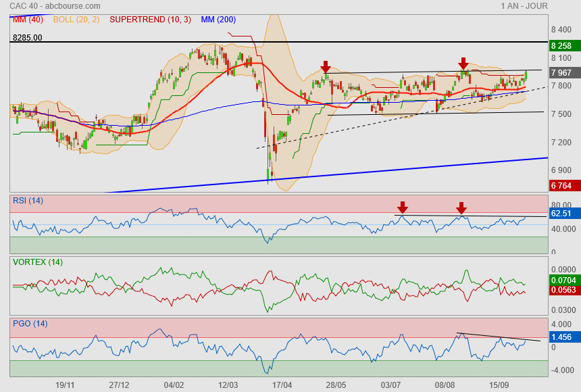Toggle the MM (40) legend entry
581x392 pixels.
pos(28,20)
